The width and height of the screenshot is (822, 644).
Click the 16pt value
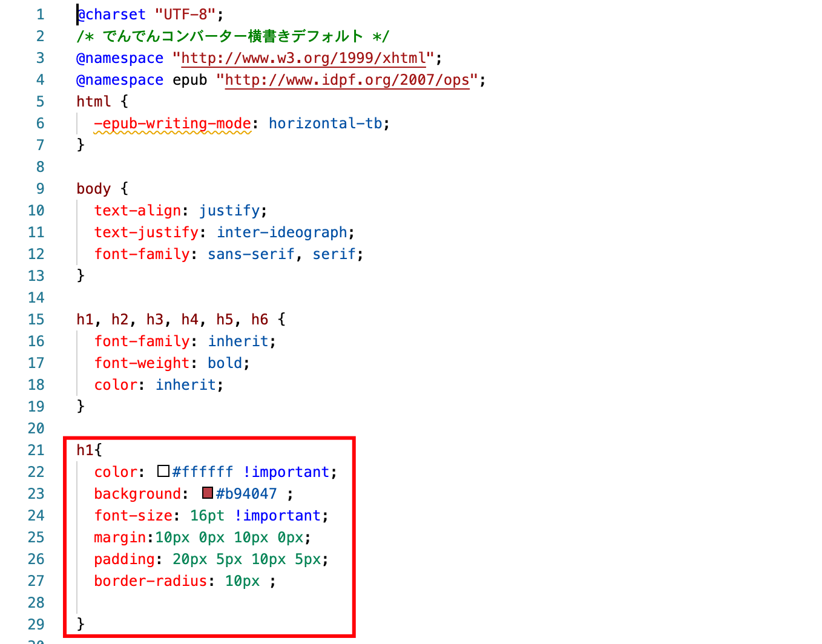(207, 516)
